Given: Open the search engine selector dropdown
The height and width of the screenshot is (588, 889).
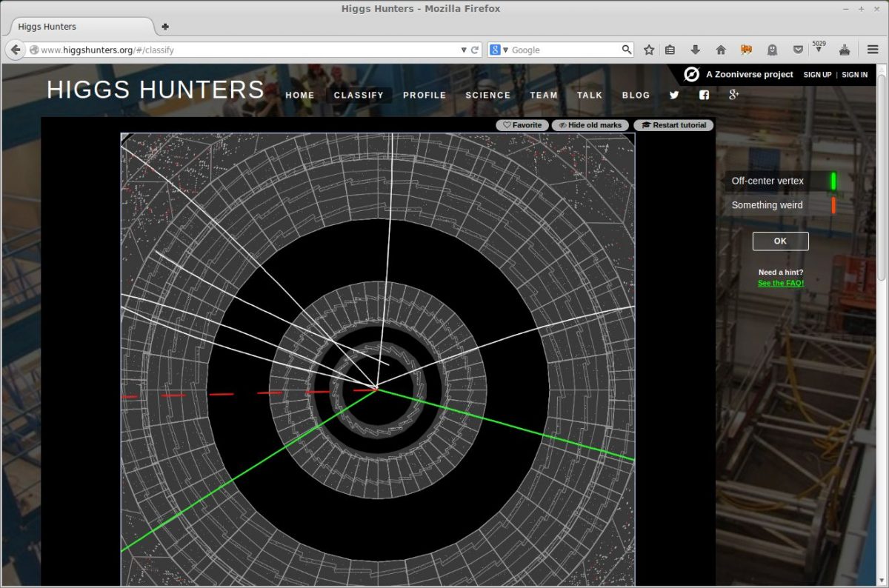Looking at the screenshot, I should coord(500,50).
